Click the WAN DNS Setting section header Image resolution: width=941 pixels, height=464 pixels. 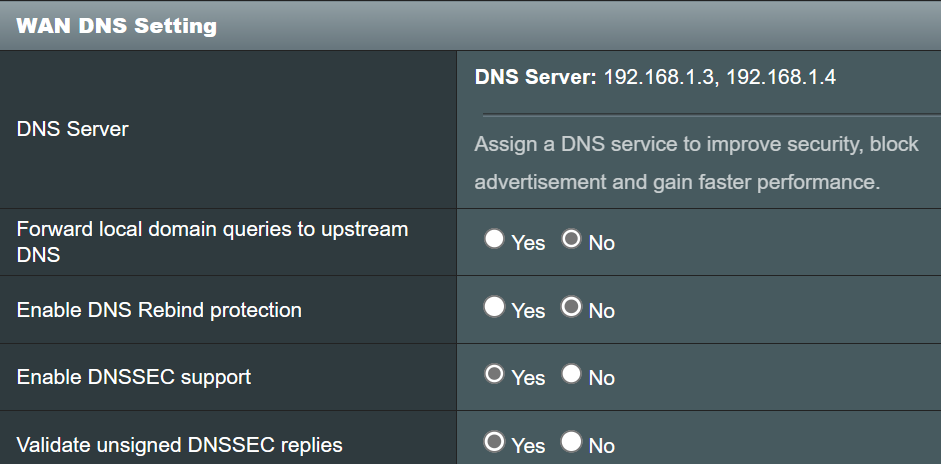pos(117,26)
